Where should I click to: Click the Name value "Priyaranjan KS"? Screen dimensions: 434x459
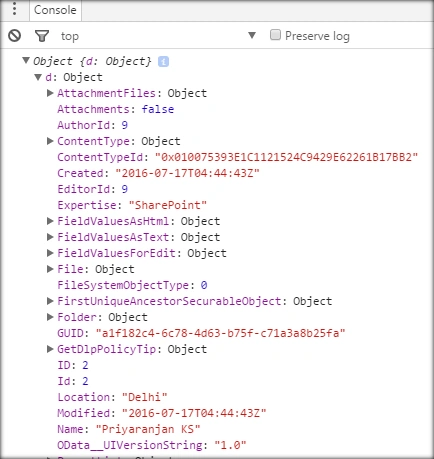coord(148,429)
